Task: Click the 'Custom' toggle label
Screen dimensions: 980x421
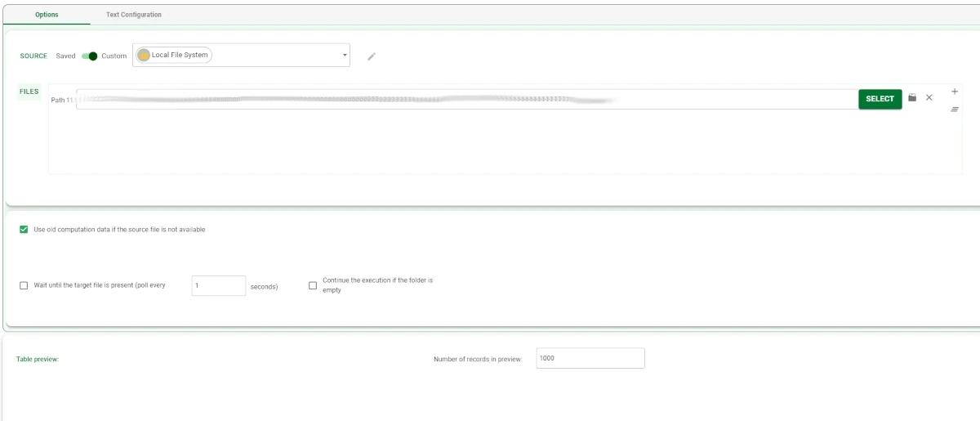Action: 114,56
